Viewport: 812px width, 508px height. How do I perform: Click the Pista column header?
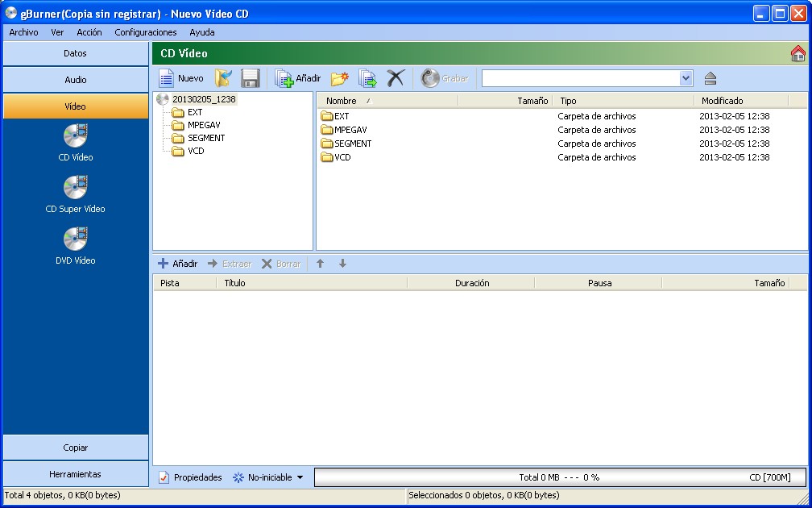185,283
